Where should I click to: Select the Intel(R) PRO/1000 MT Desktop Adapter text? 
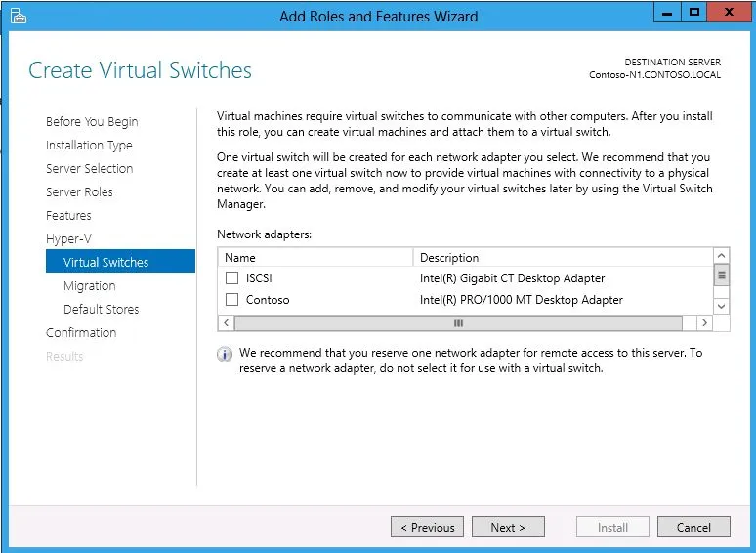(x=522, y=300)
